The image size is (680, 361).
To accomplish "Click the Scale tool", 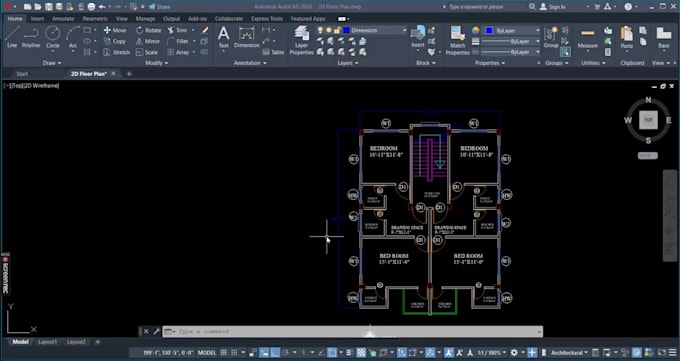I will pos(147,52).
